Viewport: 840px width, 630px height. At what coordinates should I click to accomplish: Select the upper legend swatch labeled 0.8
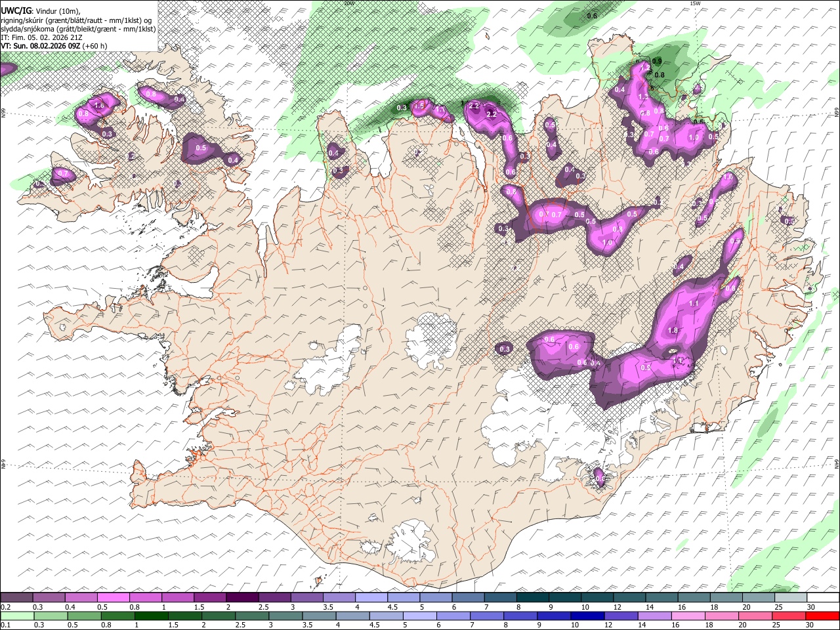point(146,598)
